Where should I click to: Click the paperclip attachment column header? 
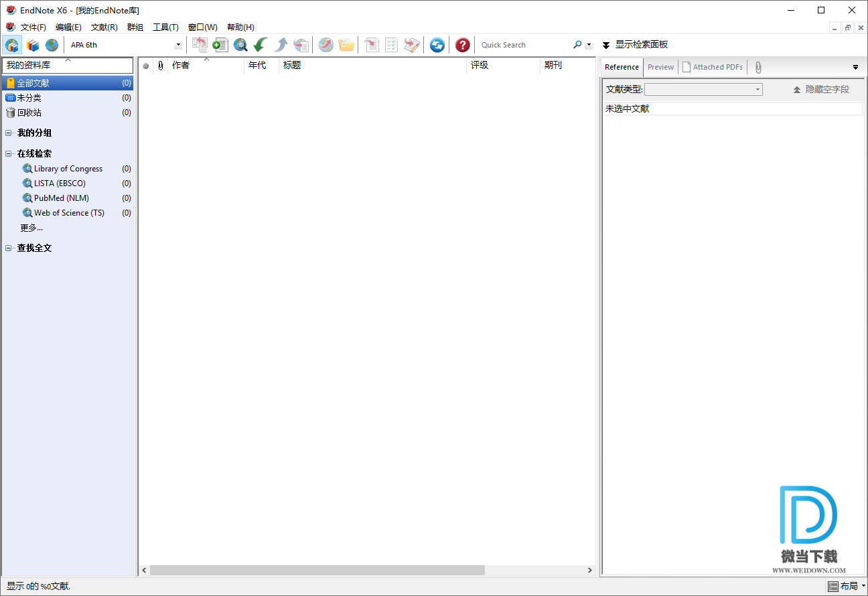(x=160, y=65)
